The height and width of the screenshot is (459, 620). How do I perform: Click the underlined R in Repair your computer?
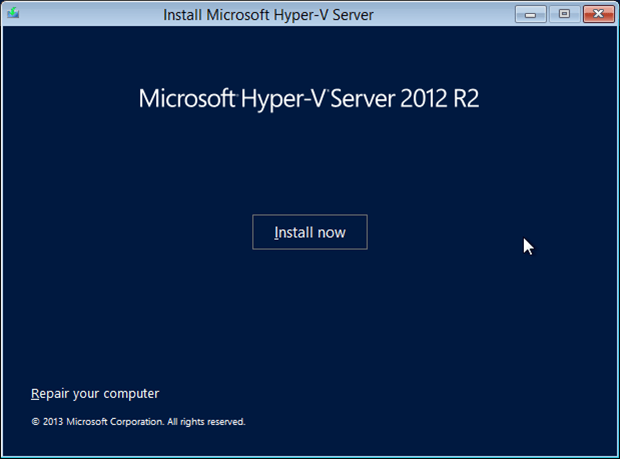point(35,393)
